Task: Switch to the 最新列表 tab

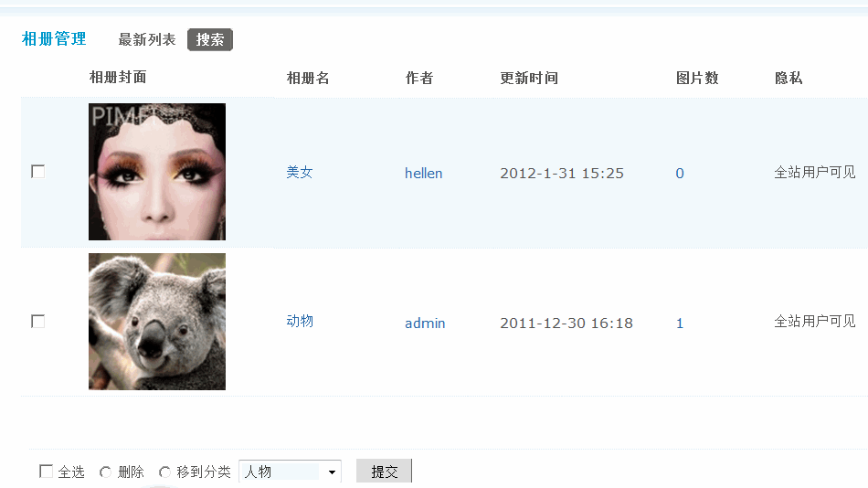Action: [x=147, y=40]
